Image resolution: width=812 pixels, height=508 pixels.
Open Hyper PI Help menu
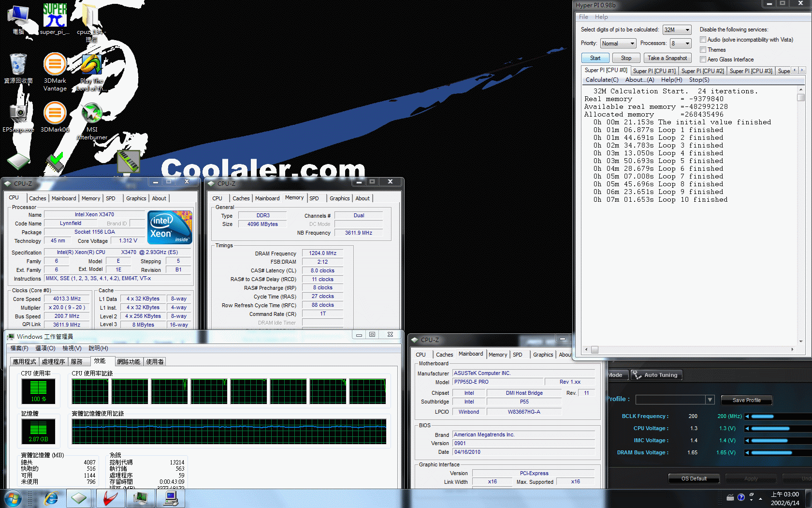click(x=601, y=17)
